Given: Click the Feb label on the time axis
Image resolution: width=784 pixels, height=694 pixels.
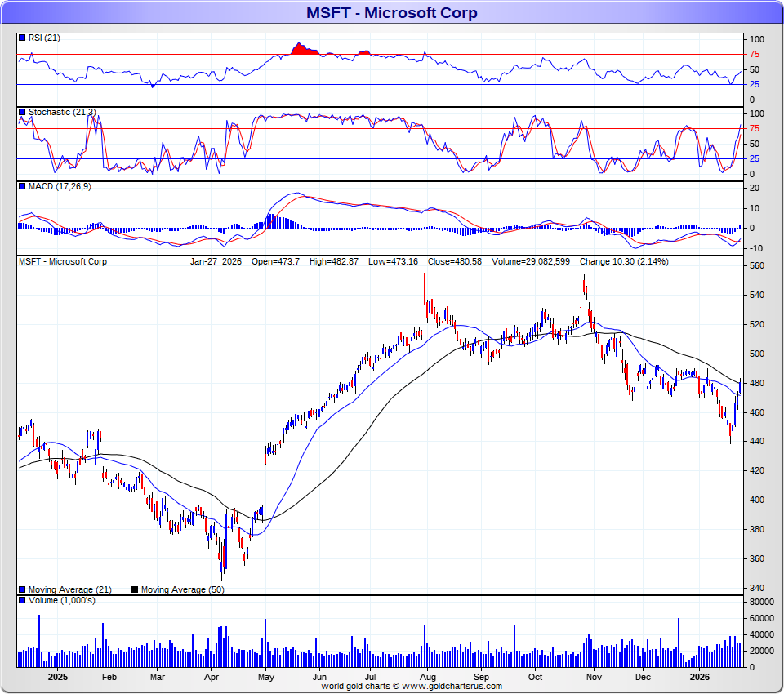Looking at the screenshot, I should tap(109, 677).
